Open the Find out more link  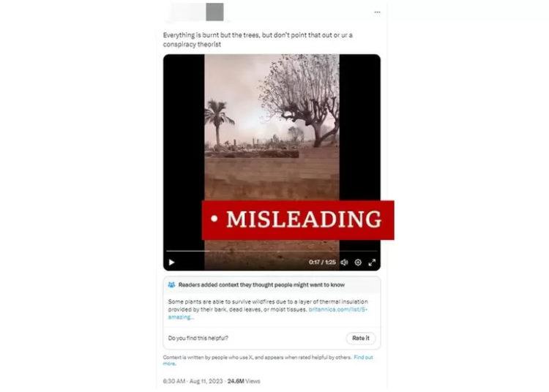(x=363, y=358)
